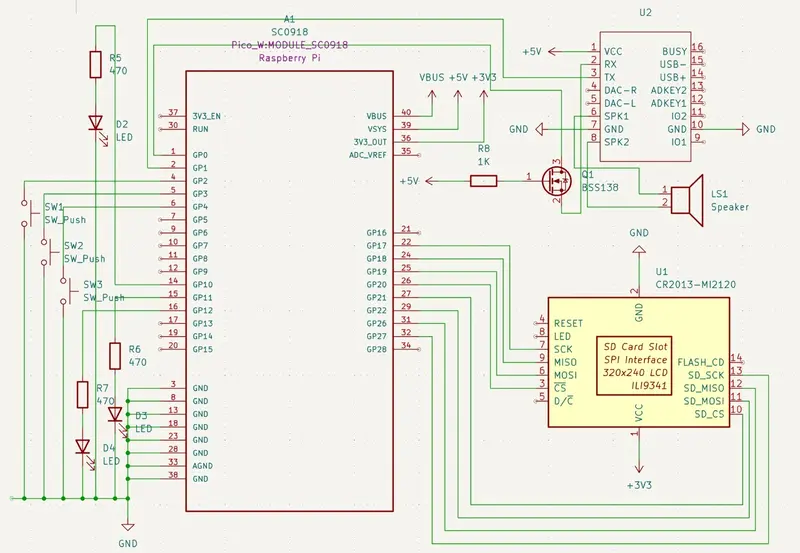Click the SPI Interface text
This screenshot has height=553, width=800.
pos(635,359)
